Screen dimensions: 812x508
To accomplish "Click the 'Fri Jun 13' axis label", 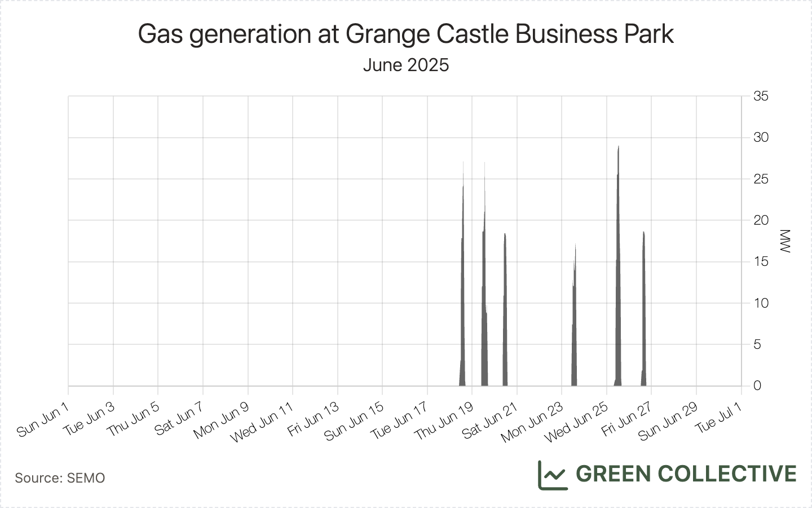I will 313,418.
